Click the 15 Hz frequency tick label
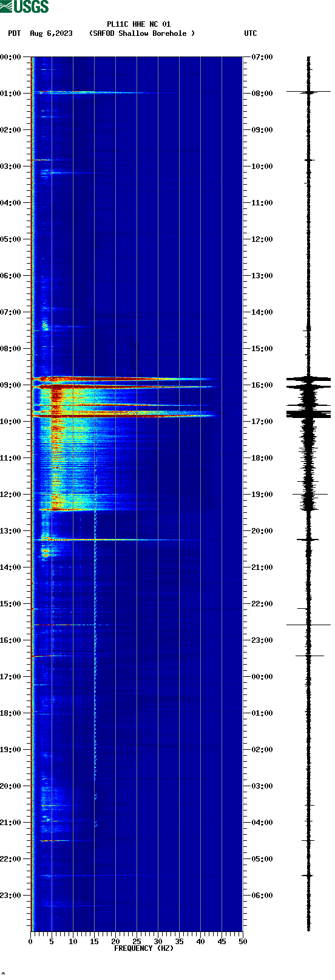 point(94,942)
